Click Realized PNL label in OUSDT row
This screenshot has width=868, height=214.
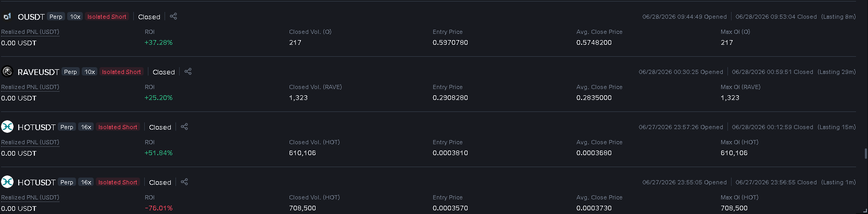point(30,32)
